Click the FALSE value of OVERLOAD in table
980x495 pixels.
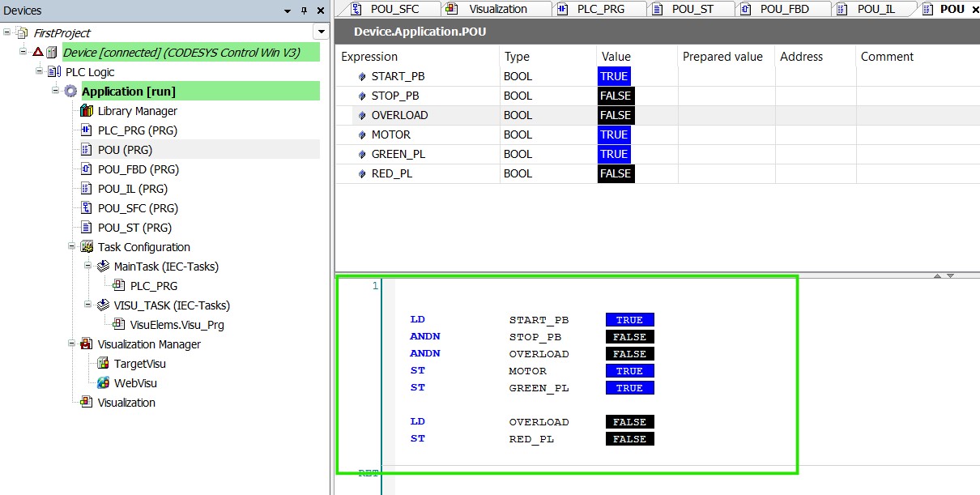[616, 115]
